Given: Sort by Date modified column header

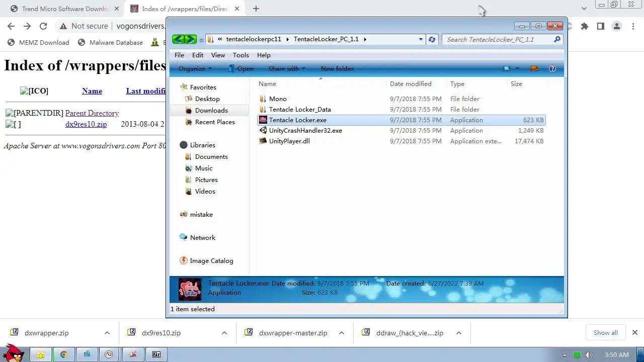Looking at the screenshot, I should click(x=417, y=83).
